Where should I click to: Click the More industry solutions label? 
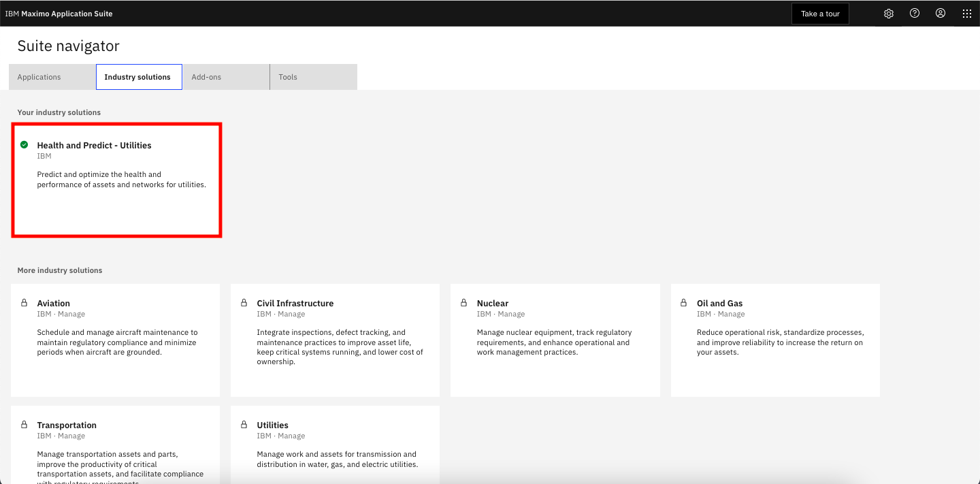coord(60,270)
